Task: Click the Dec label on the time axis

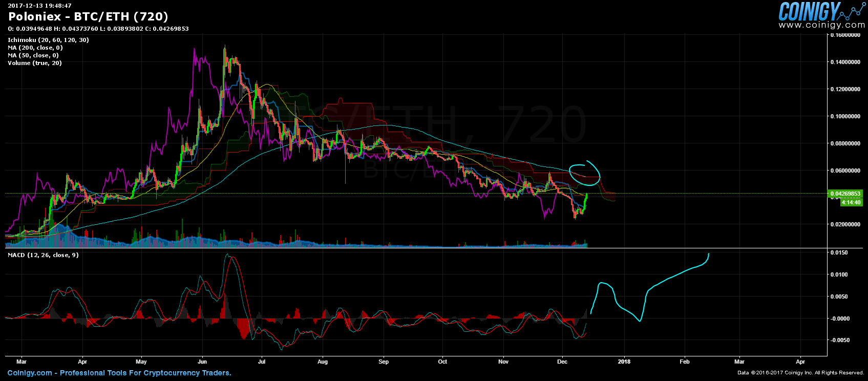Action: coord(562,362)
